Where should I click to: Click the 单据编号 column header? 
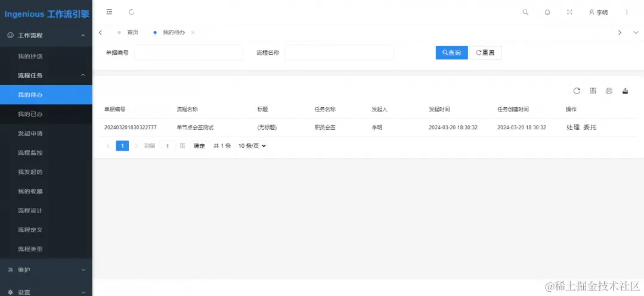[115, 110]
